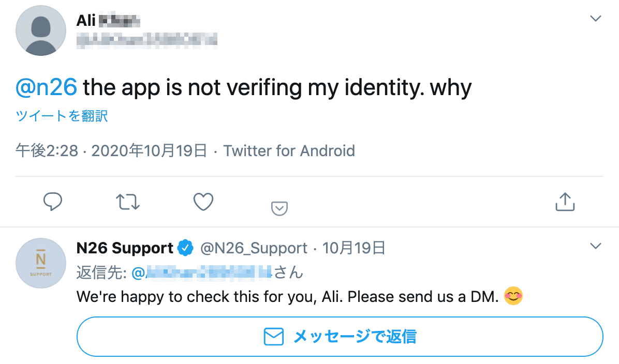Expand the chevron menu on N26 Support's reply
This screenshot has width=619, height=364.
[596, 246]
